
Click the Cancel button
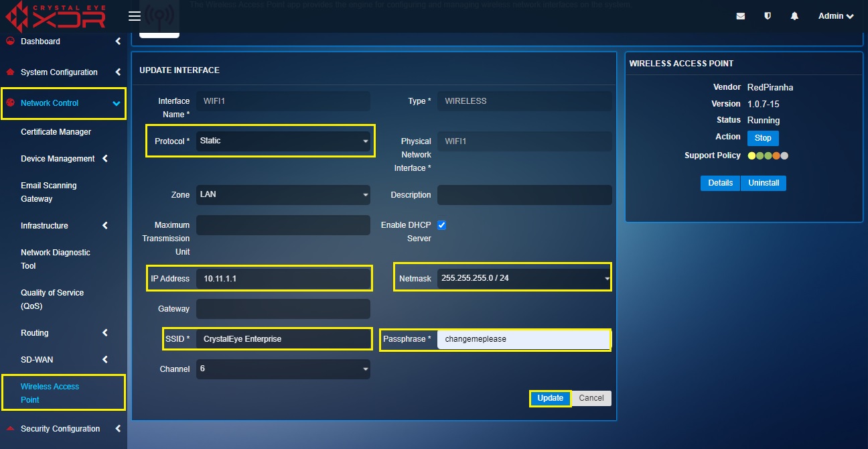coord(591,398)
